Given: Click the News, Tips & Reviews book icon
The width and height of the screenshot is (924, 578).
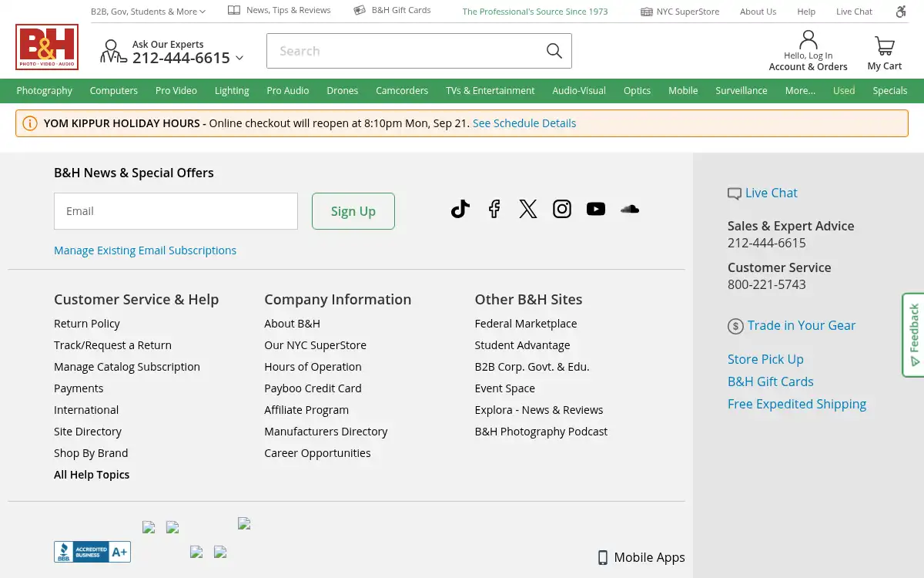Looking at the screenshot, I should pyautogui.click(x=234, y=10).
